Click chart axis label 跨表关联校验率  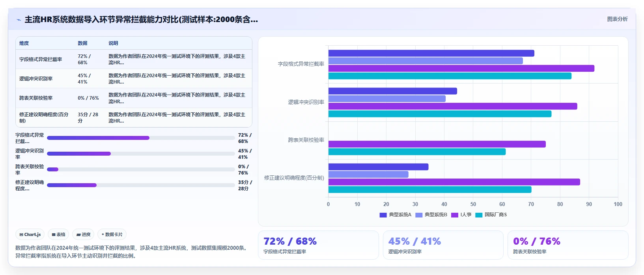coord(306,140)
